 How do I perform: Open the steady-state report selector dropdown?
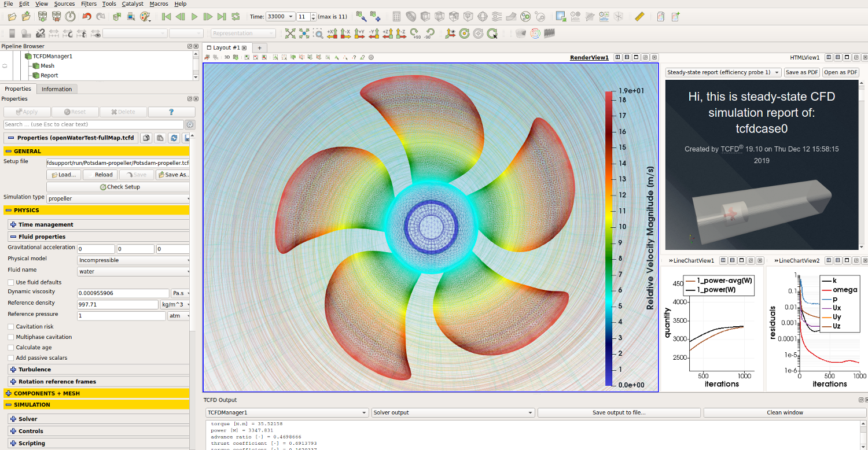click(x=722, y=72)
